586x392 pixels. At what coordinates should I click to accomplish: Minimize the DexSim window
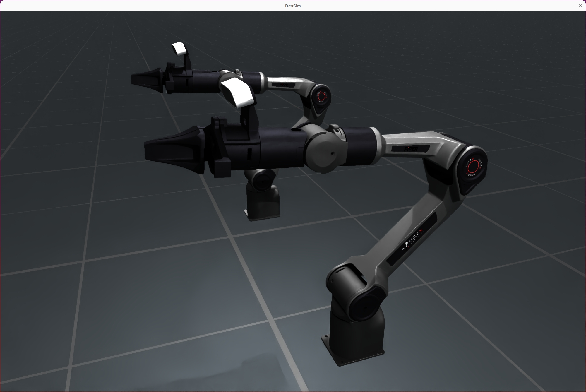click(570, 6)
